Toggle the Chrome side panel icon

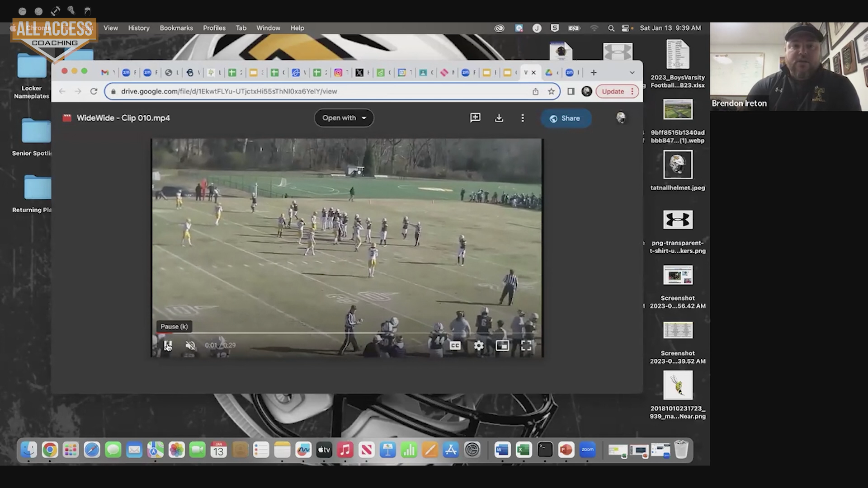pyautogui.click(x=571, y=91)
